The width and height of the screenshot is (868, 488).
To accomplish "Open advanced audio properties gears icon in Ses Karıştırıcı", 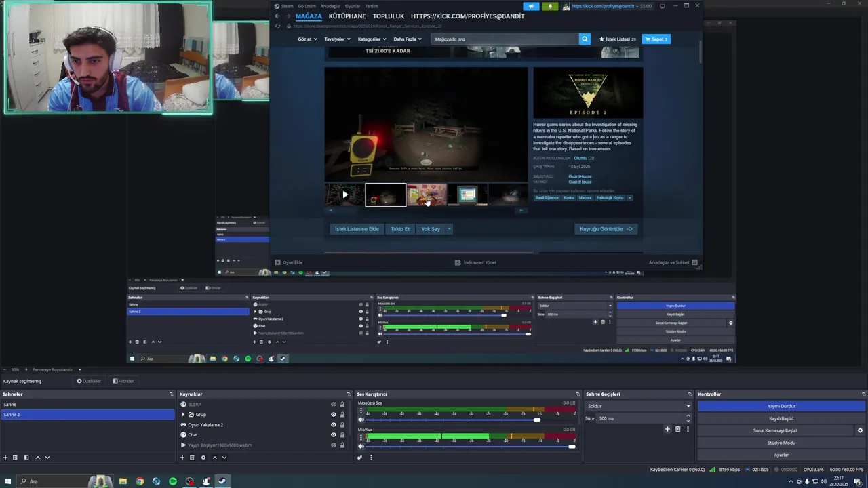I will (x=360, y=457).
